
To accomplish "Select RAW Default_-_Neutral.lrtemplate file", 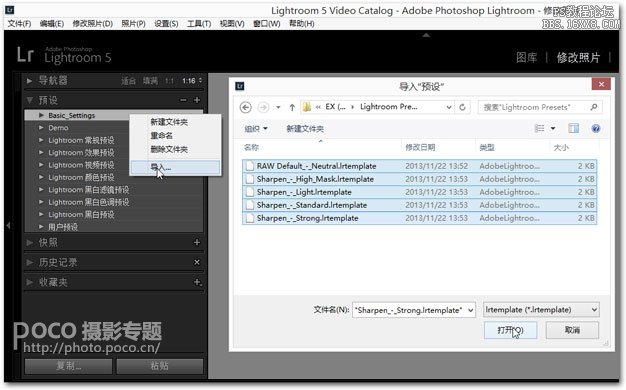I will [x=419, y=166].
